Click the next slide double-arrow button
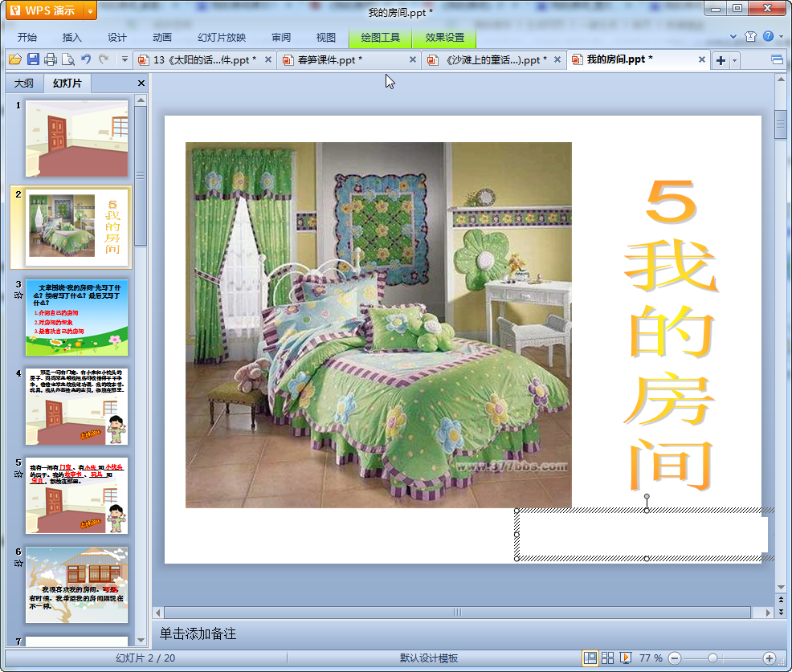 coord(781,612)
